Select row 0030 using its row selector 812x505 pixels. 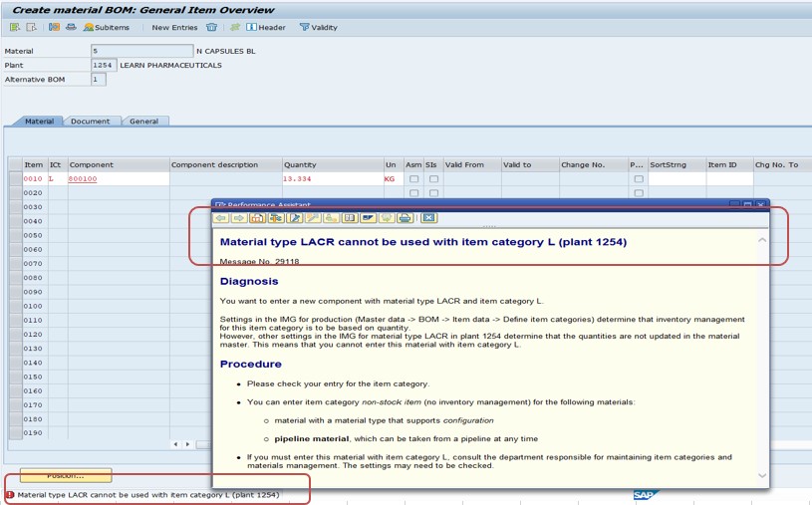(16, 206)
